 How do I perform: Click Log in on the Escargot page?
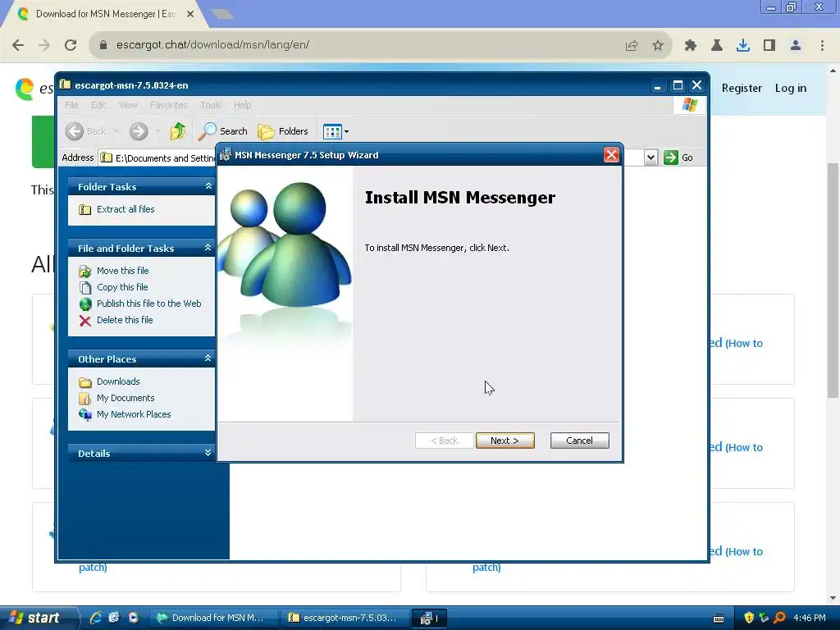tap(790, 89)
